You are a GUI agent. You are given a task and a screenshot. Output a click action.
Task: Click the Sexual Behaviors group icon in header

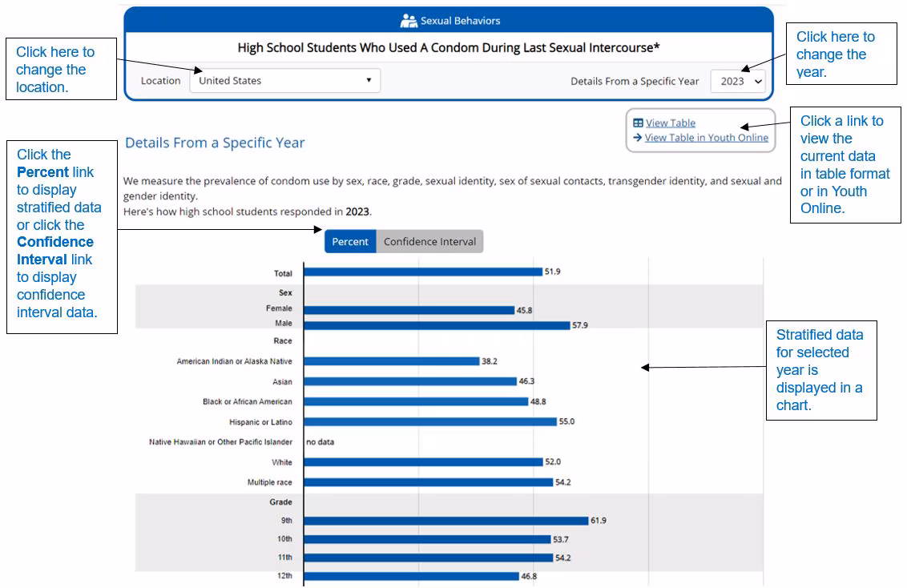click(x=410, y=19)
